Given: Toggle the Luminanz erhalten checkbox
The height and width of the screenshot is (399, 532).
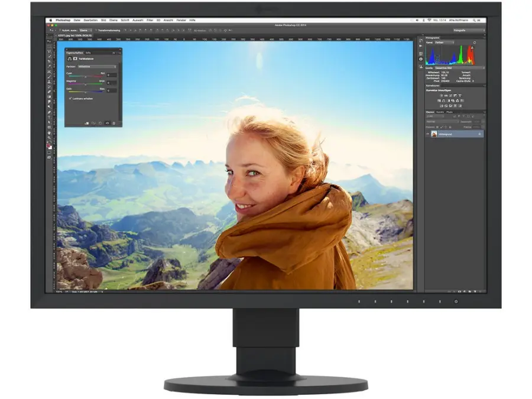Looking at the screenshot, I should point(70,98).
